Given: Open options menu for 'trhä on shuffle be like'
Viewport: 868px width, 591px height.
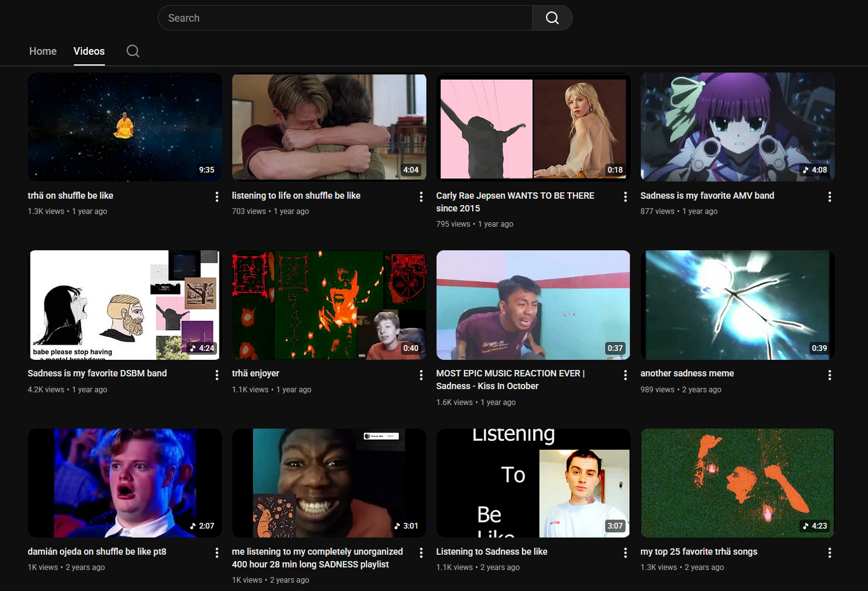Looking at the screenshot, I should tap(217, 197).
